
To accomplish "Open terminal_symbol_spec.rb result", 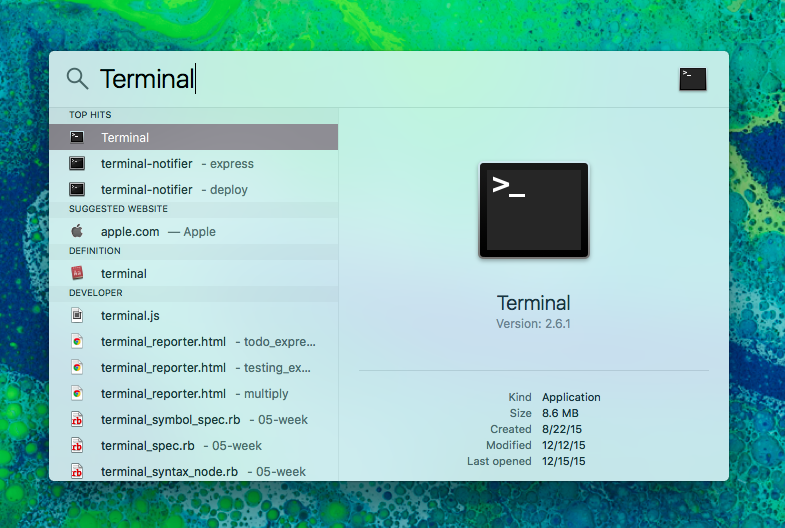I will (193, 420).
